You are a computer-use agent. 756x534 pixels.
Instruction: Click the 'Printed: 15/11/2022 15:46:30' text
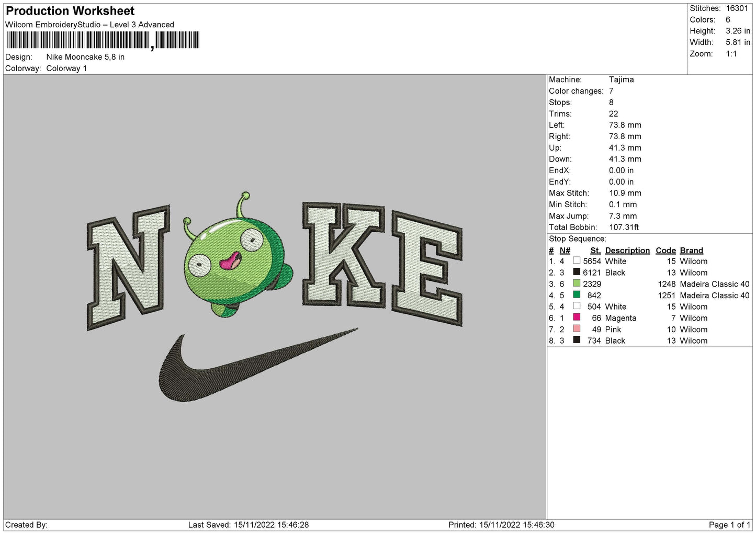[501, 525]
